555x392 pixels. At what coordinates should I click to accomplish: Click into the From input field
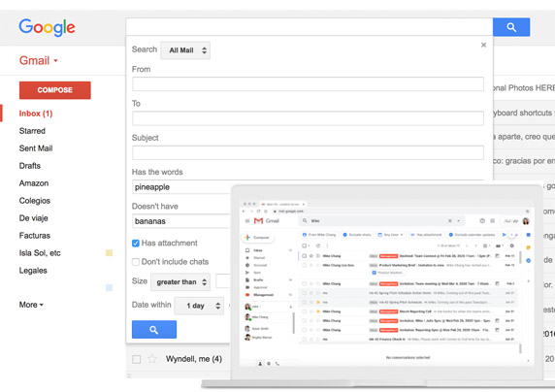pos(308,84)
